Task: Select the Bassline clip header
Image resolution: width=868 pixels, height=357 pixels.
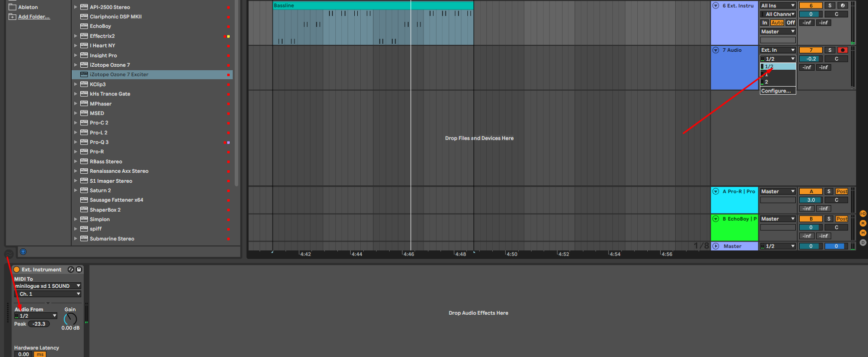Action: pos(373,5)
